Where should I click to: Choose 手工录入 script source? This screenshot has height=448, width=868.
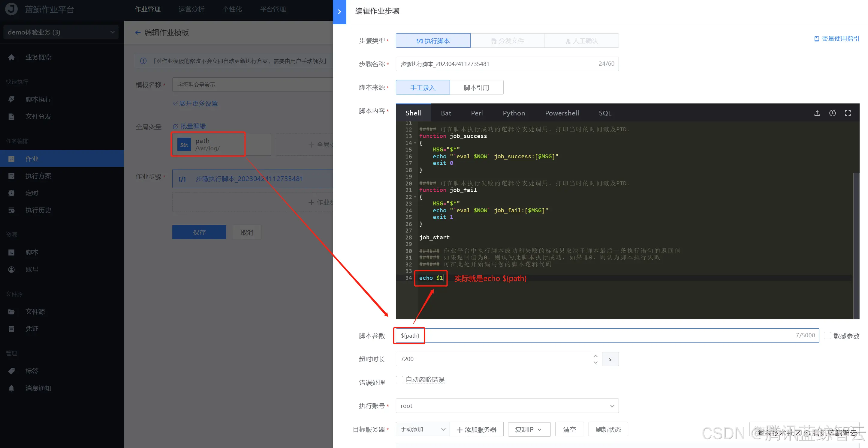[x=423, y=88]
